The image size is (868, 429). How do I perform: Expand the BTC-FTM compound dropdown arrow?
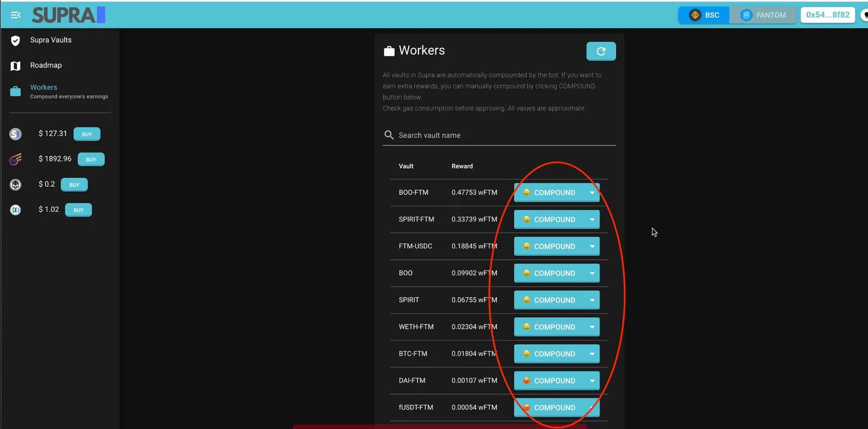tap(592, 354)
